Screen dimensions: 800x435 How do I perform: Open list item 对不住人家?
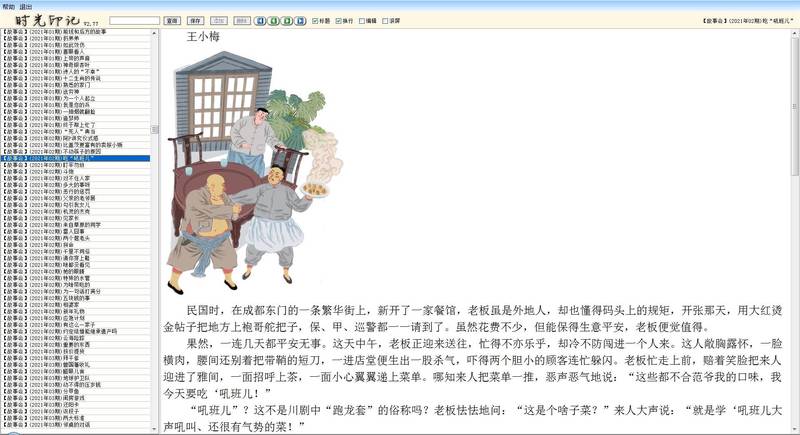pos(76,178)
